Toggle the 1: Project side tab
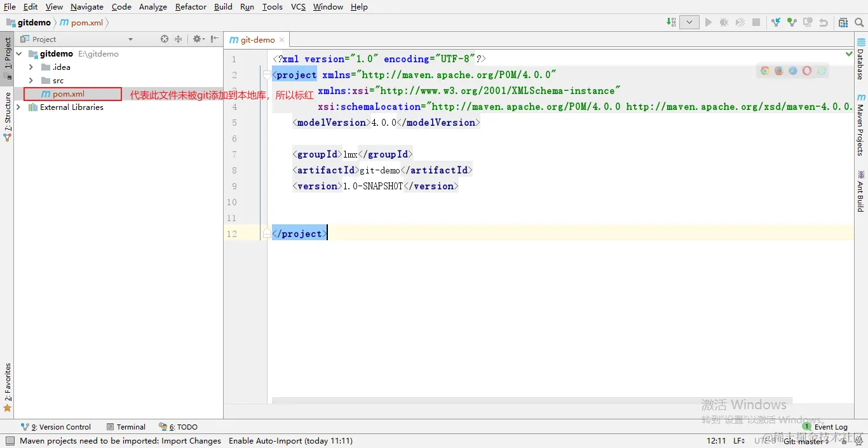The width and height of the screenshot is (868, 448). coord(7,58)
